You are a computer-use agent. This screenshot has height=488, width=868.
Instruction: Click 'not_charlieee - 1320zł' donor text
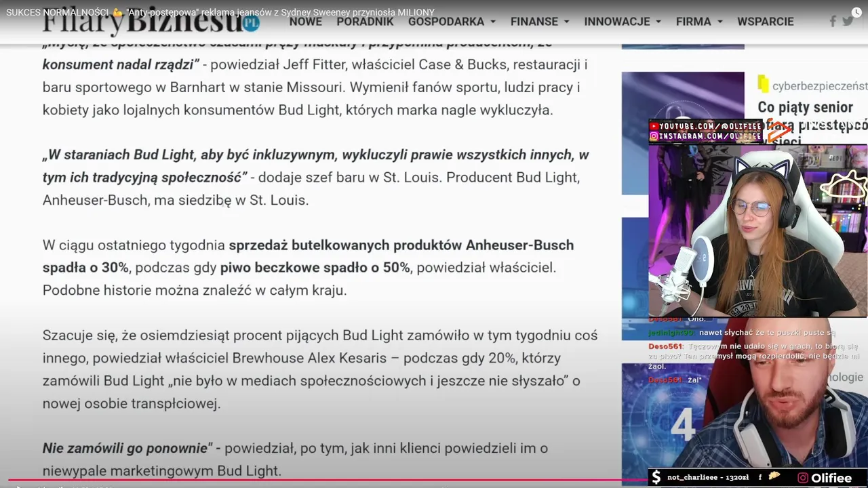click(x=709, y=478)
